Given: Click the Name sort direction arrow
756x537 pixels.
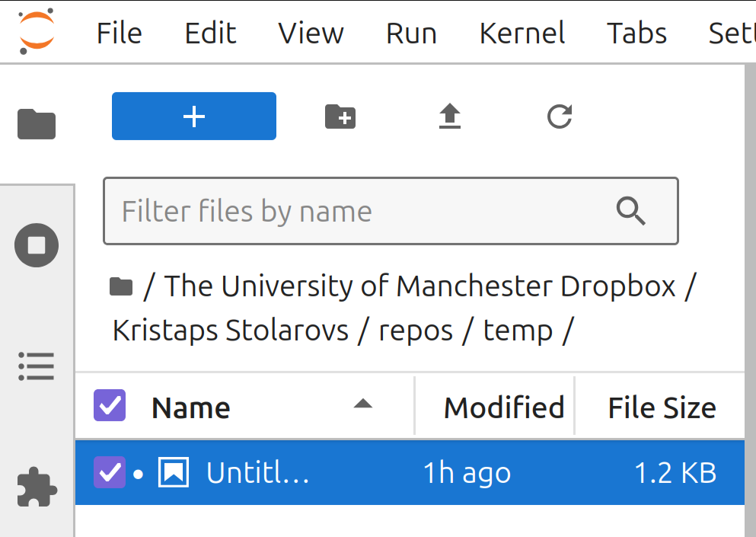Looking at the screenshot, I should coord(363,404).
